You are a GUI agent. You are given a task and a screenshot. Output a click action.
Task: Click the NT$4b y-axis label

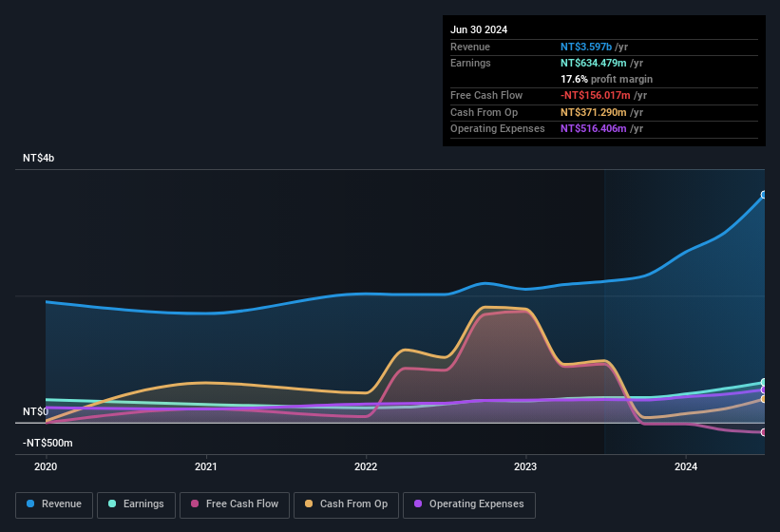point(38,158)
